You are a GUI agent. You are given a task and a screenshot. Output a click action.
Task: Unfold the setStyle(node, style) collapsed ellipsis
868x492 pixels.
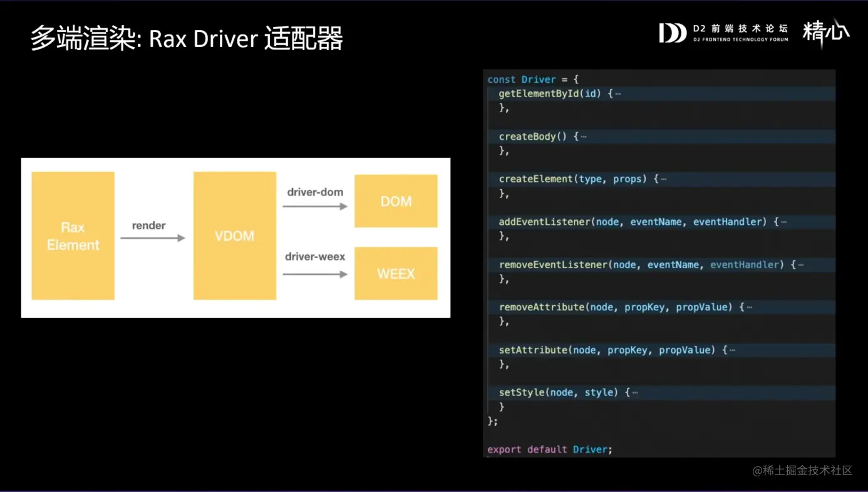tap(635, 392)
